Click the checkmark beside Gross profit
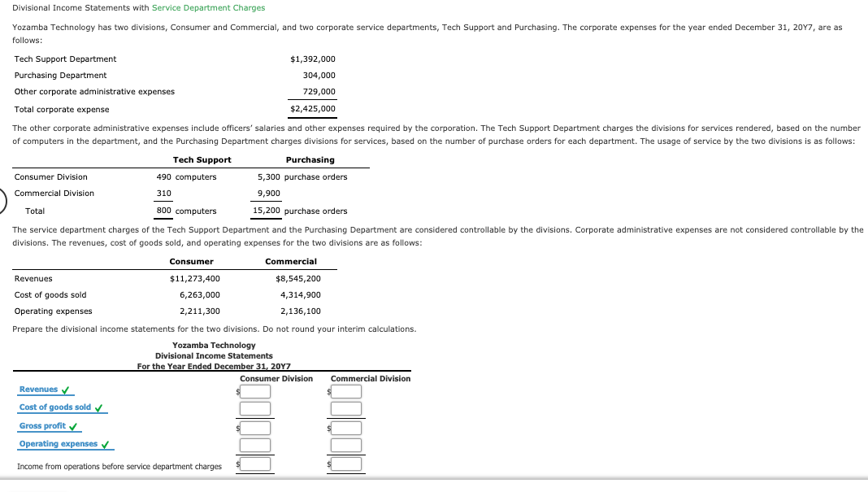868x492 pixels. coord(74,425)
